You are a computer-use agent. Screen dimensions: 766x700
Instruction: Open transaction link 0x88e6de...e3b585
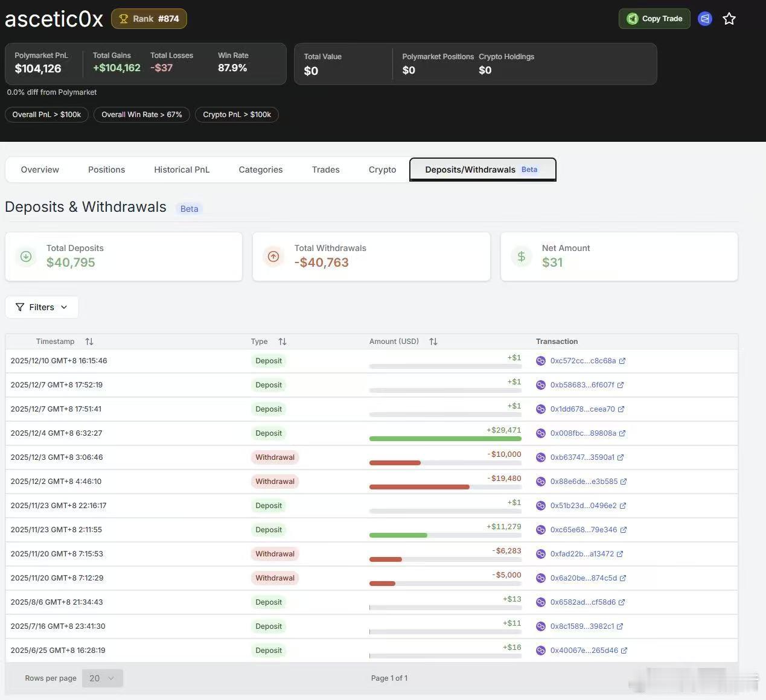coord(584,482)
